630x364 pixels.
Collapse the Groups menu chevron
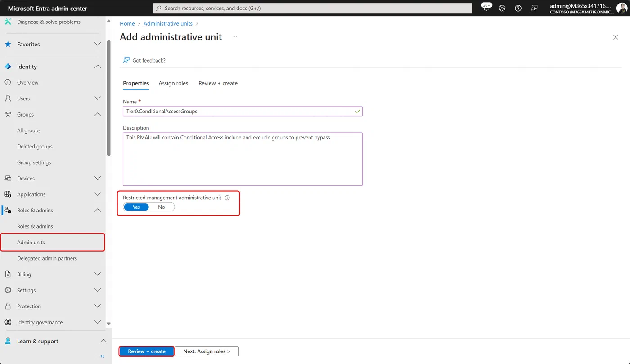coord(98,114)
